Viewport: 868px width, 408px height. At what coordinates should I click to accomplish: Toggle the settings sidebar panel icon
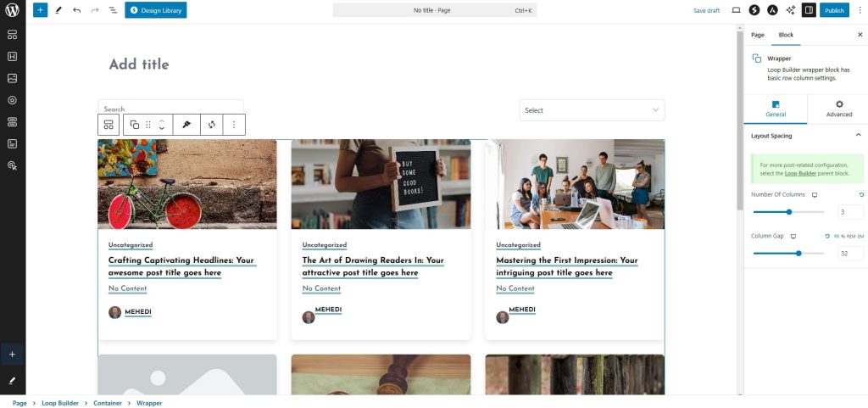(809, 10)
